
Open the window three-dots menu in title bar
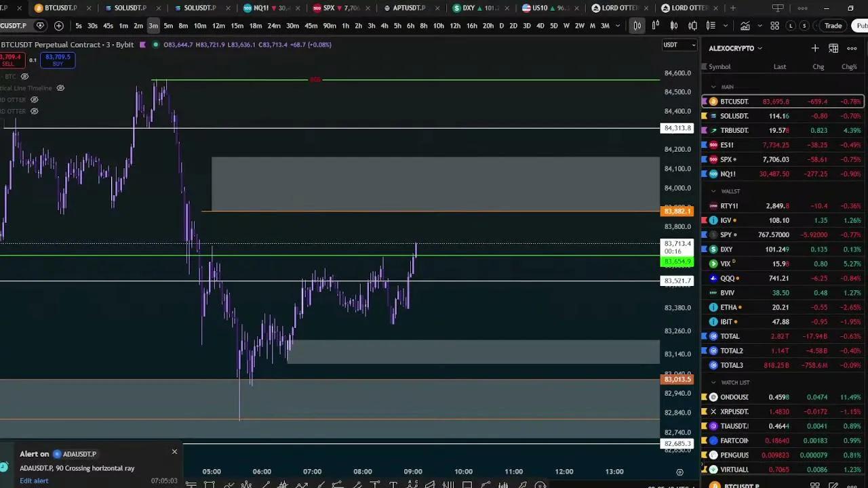click(803, 8)
